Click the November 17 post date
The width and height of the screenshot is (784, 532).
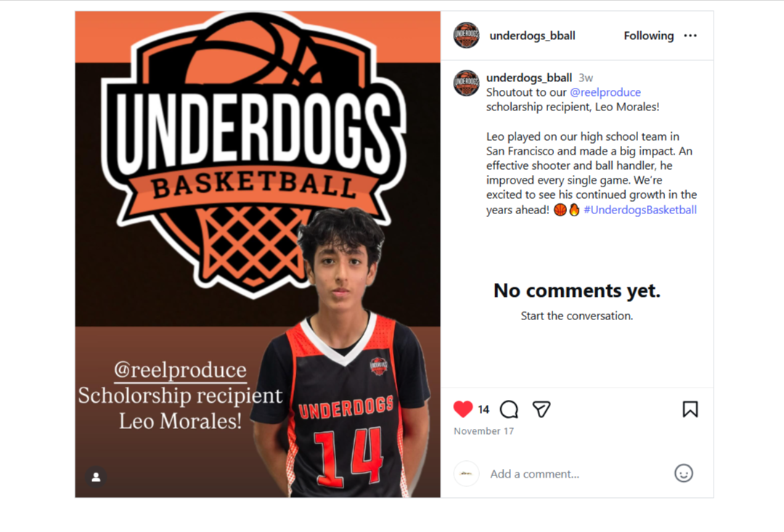coord(483,431)
